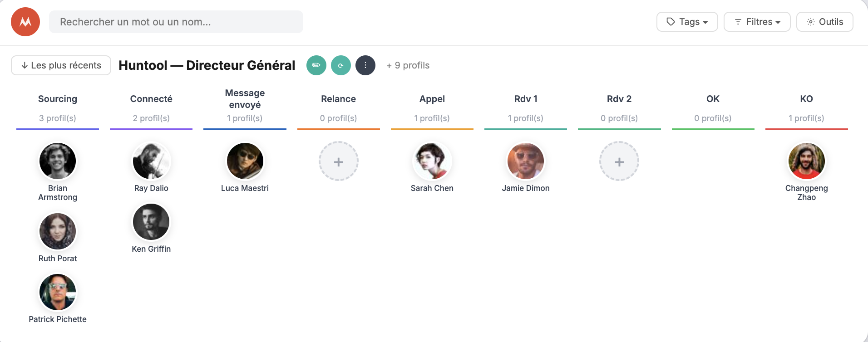Expand the Filtres dropdown
The width and height of the screenshot is (868, 342).
tap(757, 21)
